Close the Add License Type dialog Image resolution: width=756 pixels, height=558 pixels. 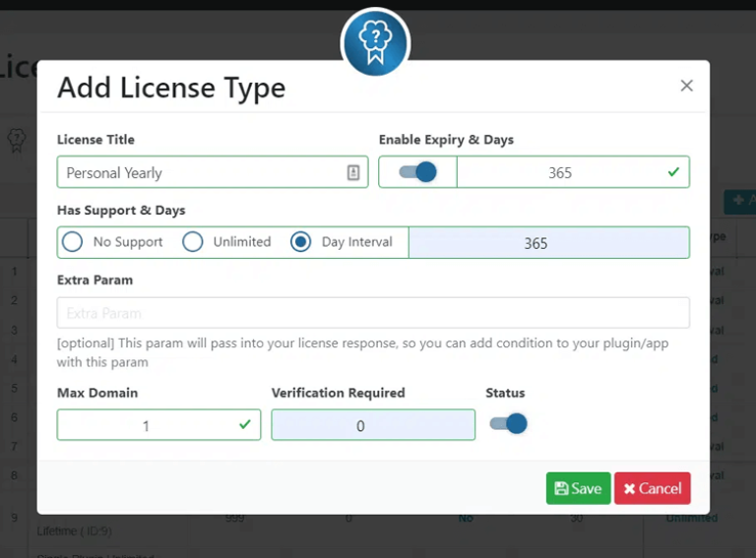click(686, 86)
